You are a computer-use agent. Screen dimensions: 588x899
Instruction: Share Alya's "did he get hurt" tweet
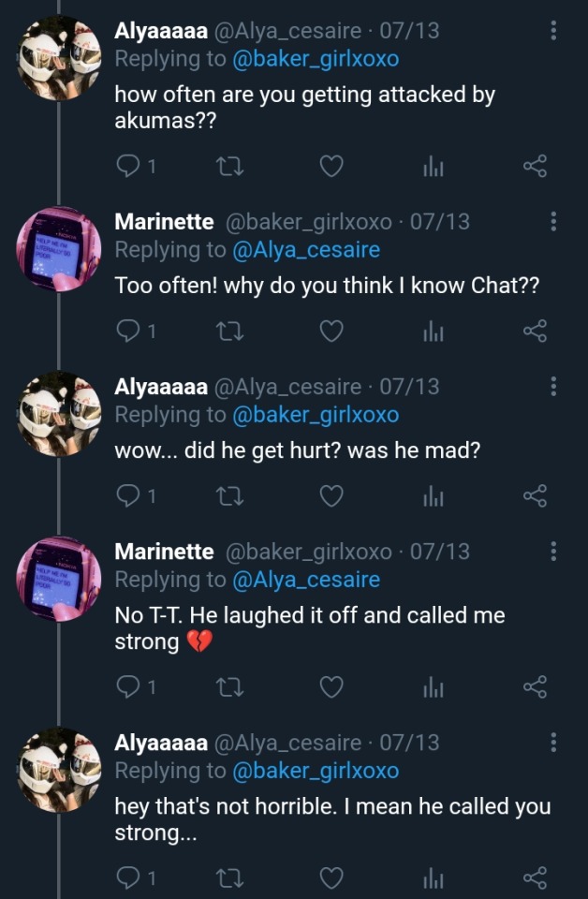pyautogui.click(x=534, y=495)
